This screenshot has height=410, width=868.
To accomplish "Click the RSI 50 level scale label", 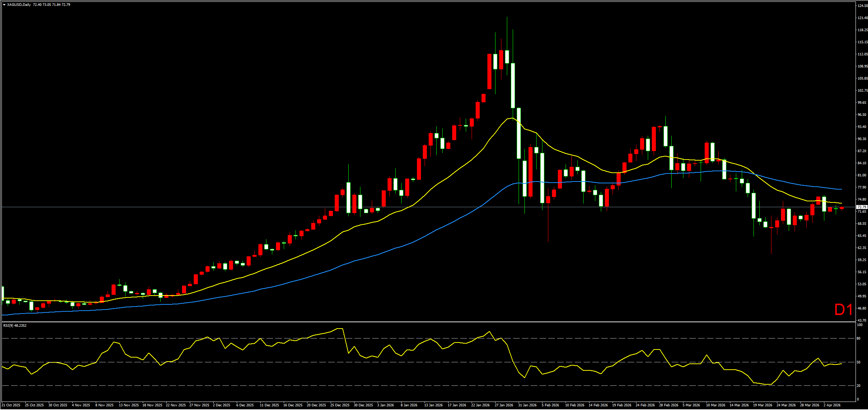I will (858, 362).
